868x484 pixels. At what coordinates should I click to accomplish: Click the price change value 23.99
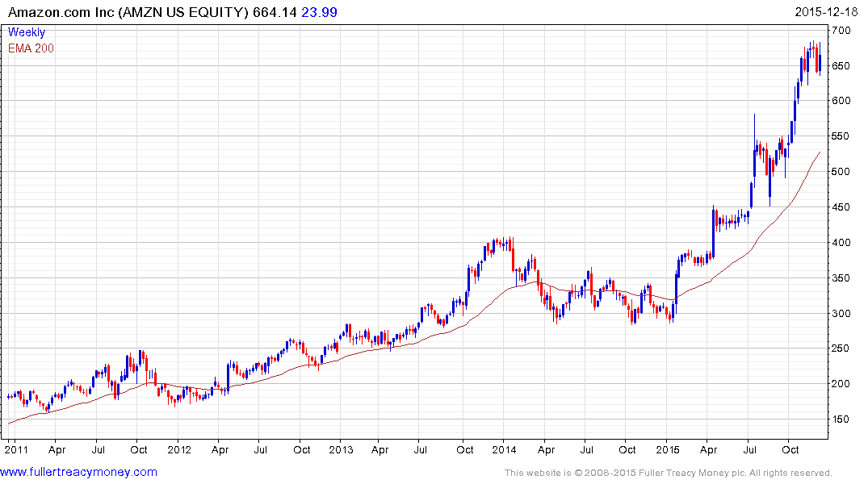[x=319, y=12]
